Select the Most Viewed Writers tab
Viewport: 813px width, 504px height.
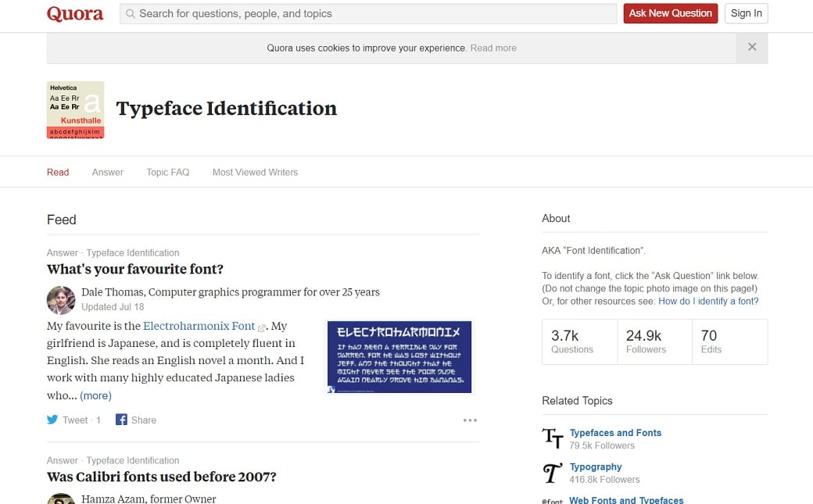tap(255, 172)
